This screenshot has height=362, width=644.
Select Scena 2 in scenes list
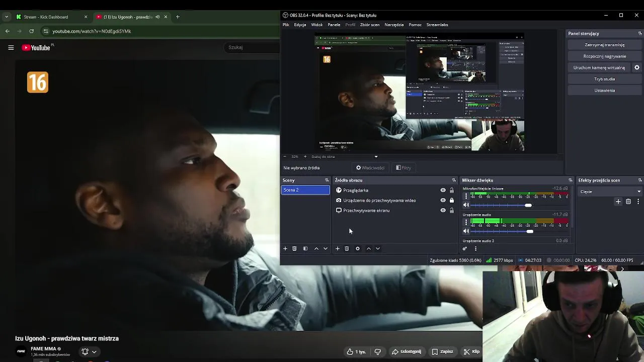click(305, 190)
